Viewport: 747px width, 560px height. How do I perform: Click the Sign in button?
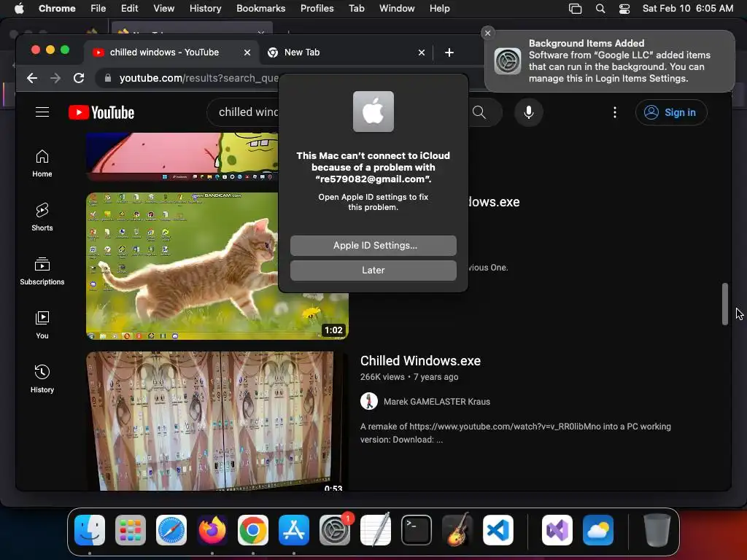coord(671,112)
